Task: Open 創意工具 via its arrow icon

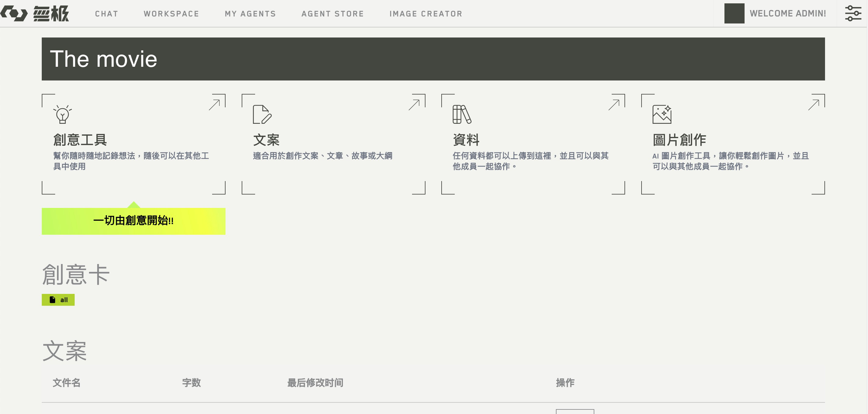Action: point(215,105)
